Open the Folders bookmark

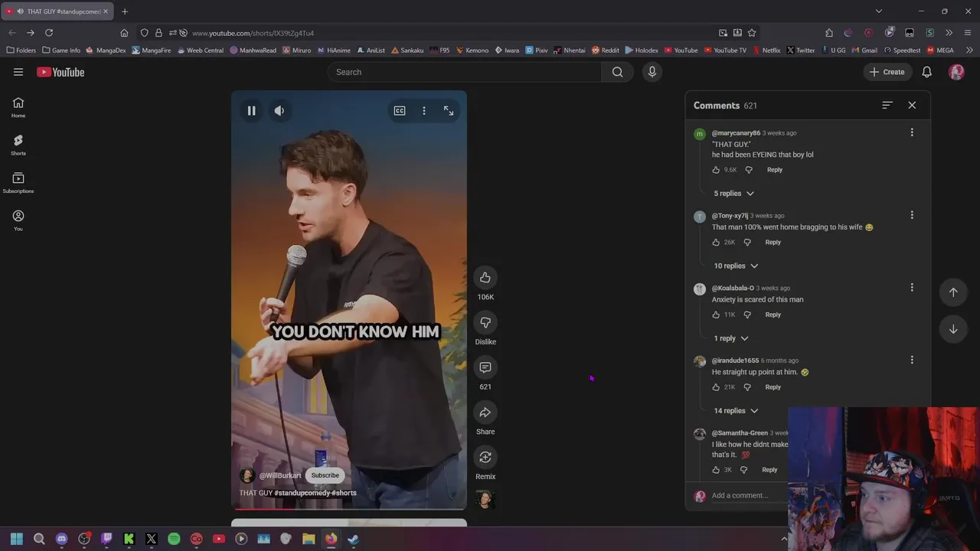pos(21,51)
